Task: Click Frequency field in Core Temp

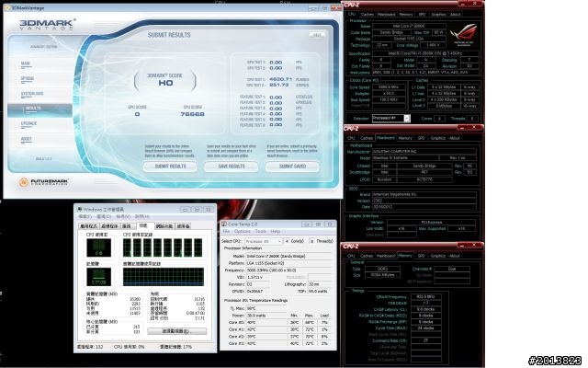Action: coord(288,270)
